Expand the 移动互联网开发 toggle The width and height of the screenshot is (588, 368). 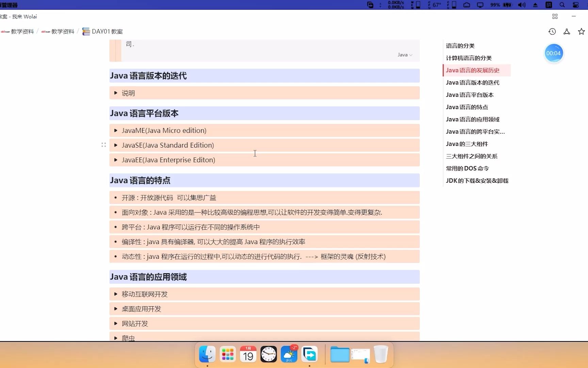(116, 294)
